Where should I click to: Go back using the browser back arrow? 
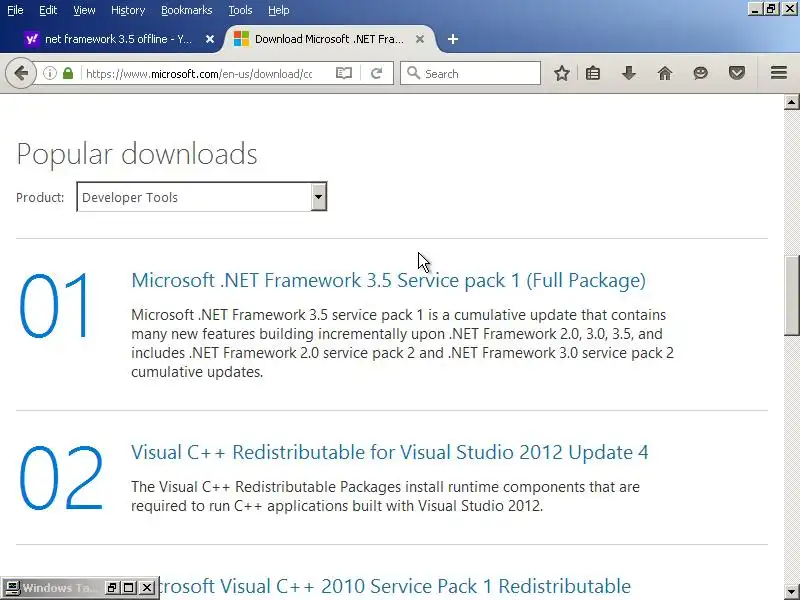pos(21,73)
